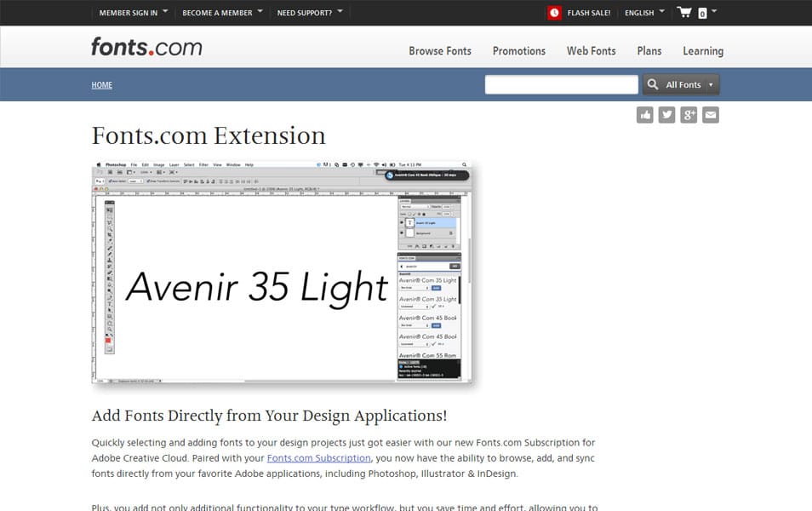Image resolution: width=812 pixels, height=511 pixels.
Task: Expand the Need Support menu
Action: point(305,12)
